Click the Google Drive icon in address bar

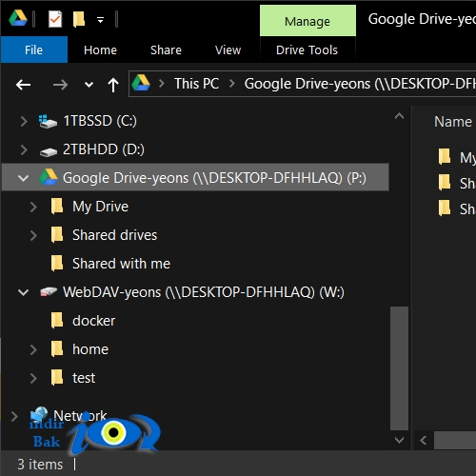coord(141,83)
